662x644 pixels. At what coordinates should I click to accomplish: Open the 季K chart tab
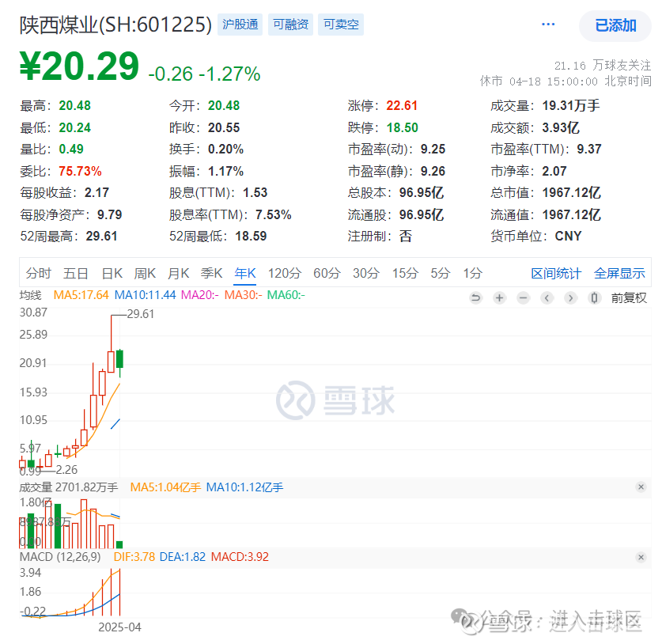pyautogui.click(x=211, y=273)
